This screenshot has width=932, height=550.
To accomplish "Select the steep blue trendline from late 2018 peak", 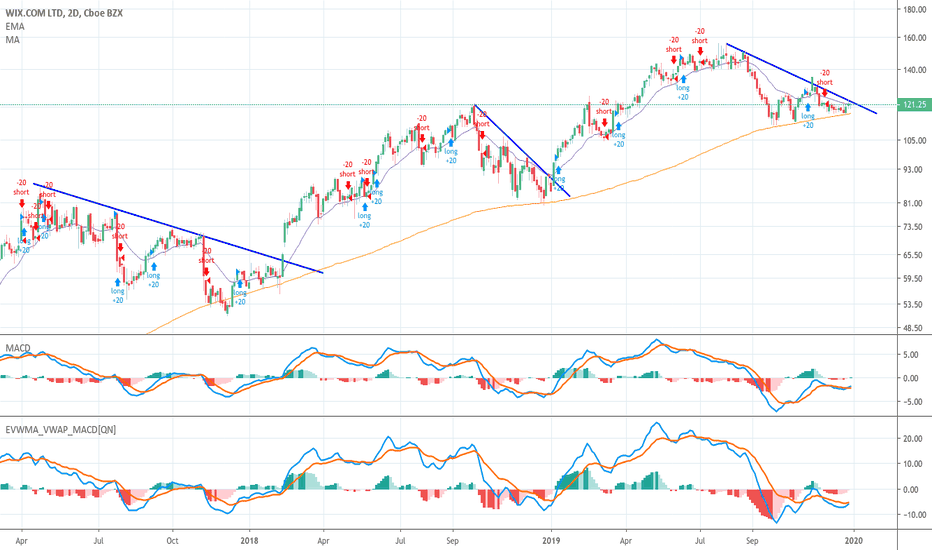I will point(522,151).
